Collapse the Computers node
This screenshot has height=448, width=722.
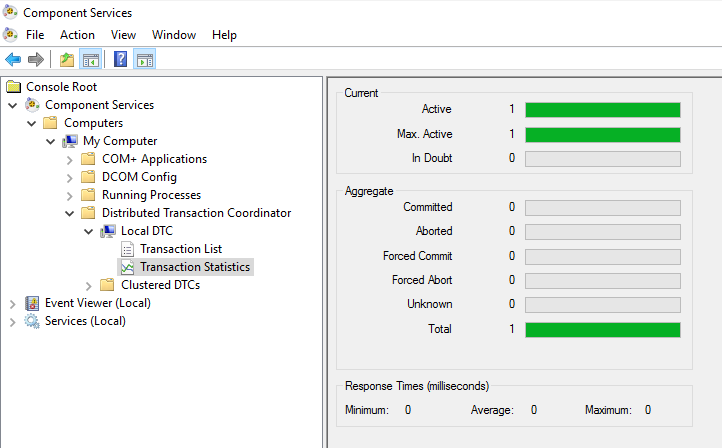(x=32, y=123)
